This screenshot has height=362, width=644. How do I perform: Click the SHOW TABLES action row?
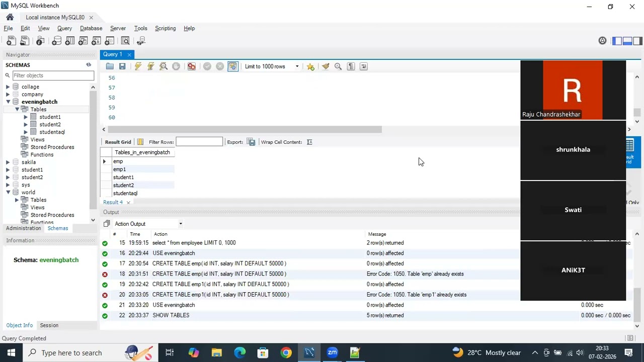(x=366, y=315)
